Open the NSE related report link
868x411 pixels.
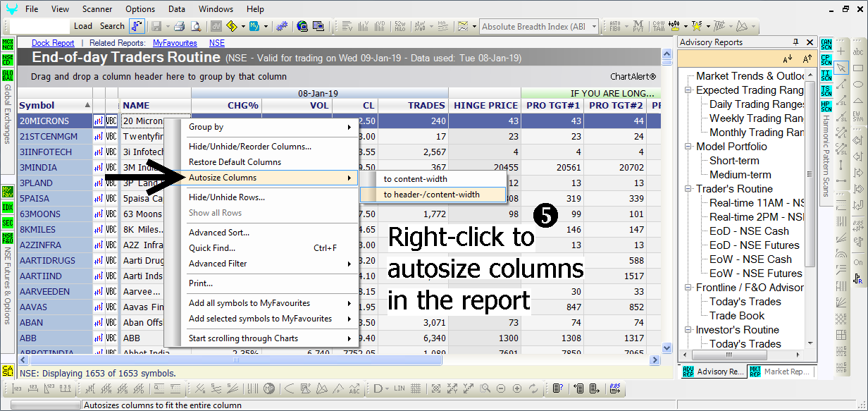point(217,43)
